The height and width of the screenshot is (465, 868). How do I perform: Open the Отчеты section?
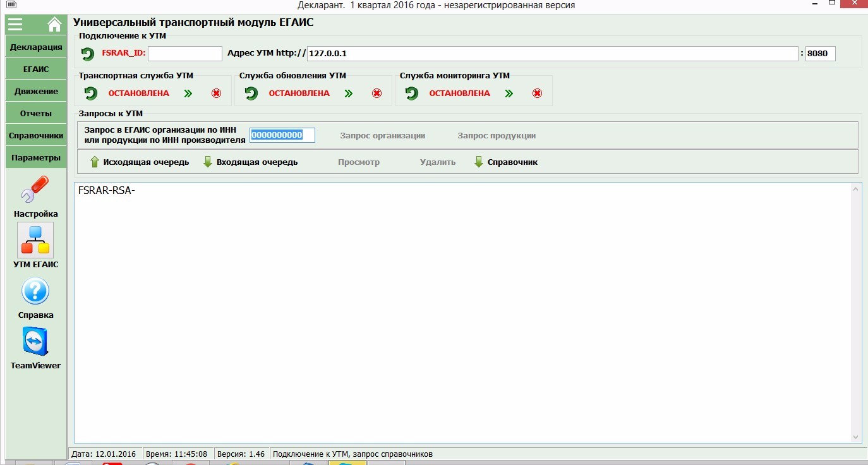coord(36,114)
